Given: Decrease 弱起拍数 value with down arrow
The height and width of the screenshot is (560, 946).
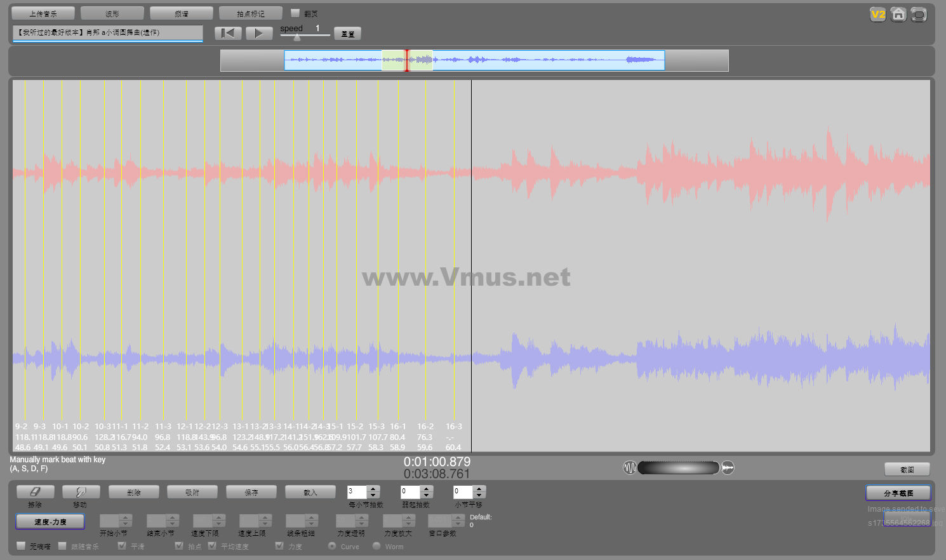Looking at the screenshot, I should click(x=427, y=495).
